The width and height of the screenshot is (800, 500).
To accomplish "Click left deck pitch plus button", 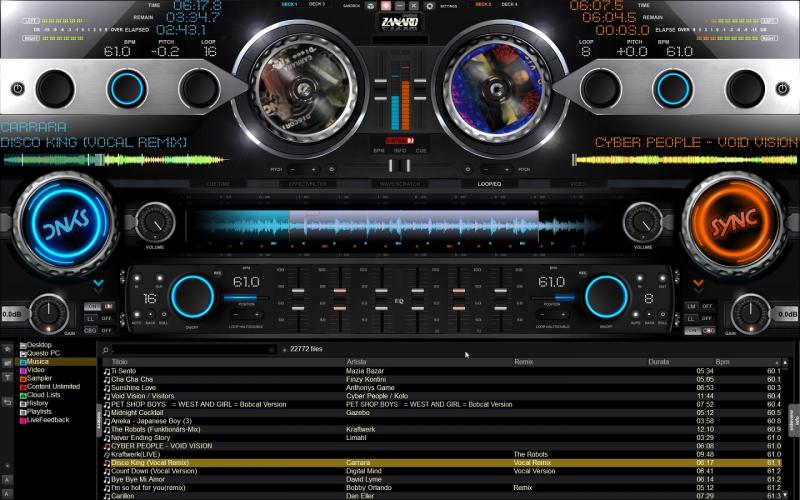I will [x=313, y=169].
